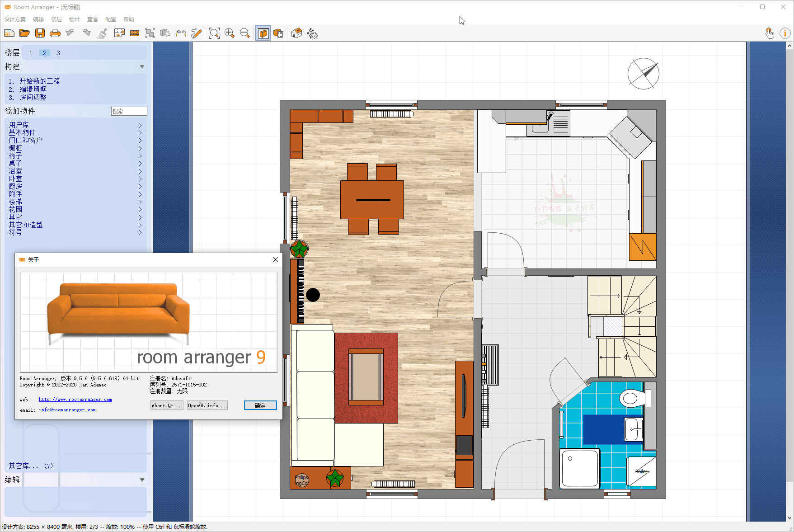794x532 pixels.
Task: Click inside the 搜索 search field
Action: 129,111
